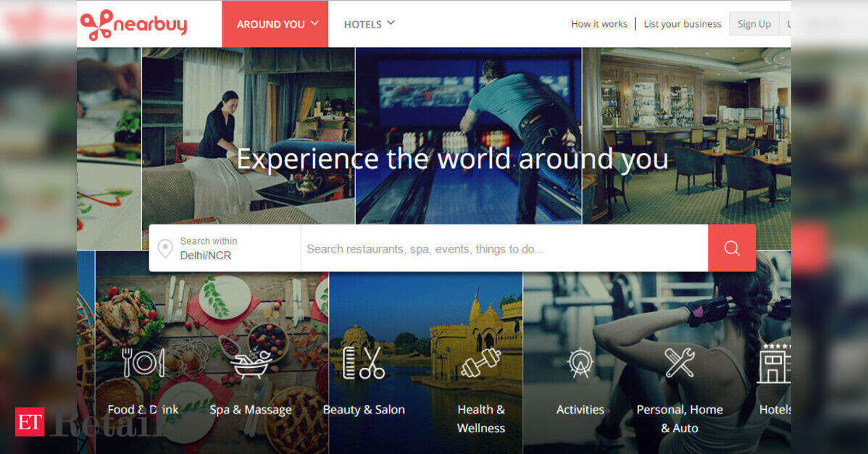Click the red search magnifier button
The height and width of the screenshot is (454, 868).
(x=732, y=248)
